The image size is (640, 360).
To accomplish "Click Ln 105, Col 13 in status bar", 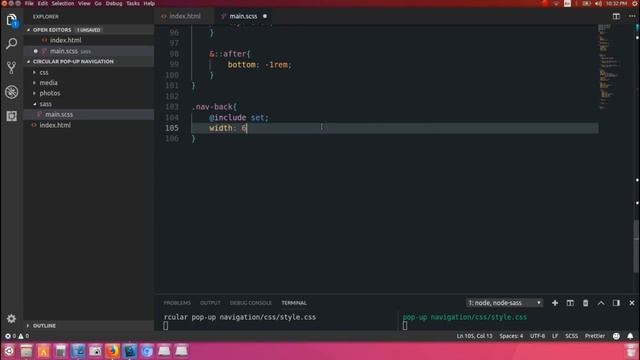I will [x=474, y=336].
